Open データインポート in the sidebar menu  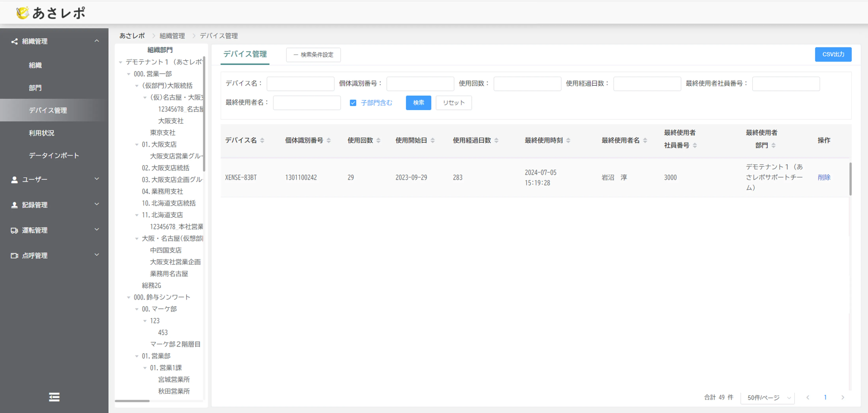(x=54, y=156)
